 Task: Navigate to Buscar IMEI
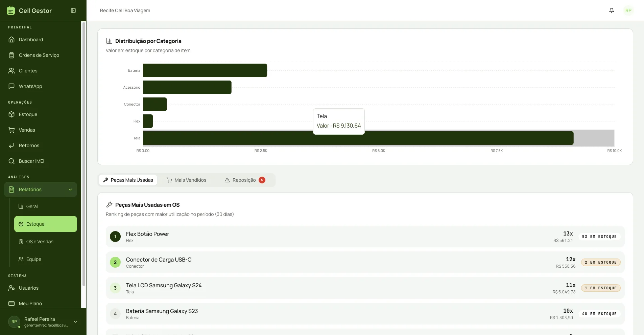[x=41, y=161]
